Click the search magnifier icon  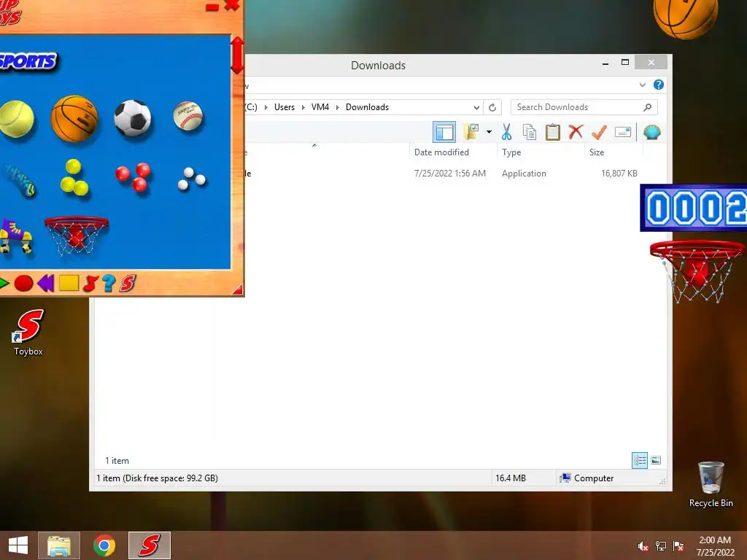(647, 107)
